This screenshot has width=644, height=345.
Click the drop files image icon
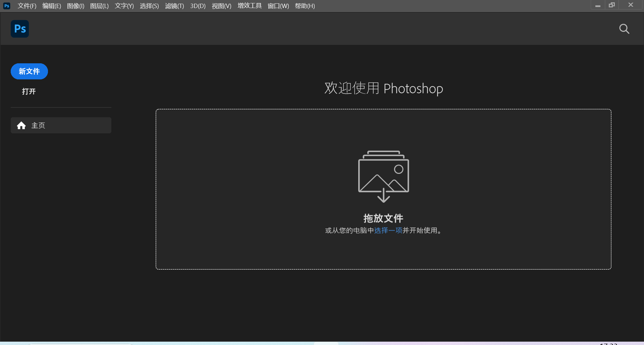(x=384, y=176)
